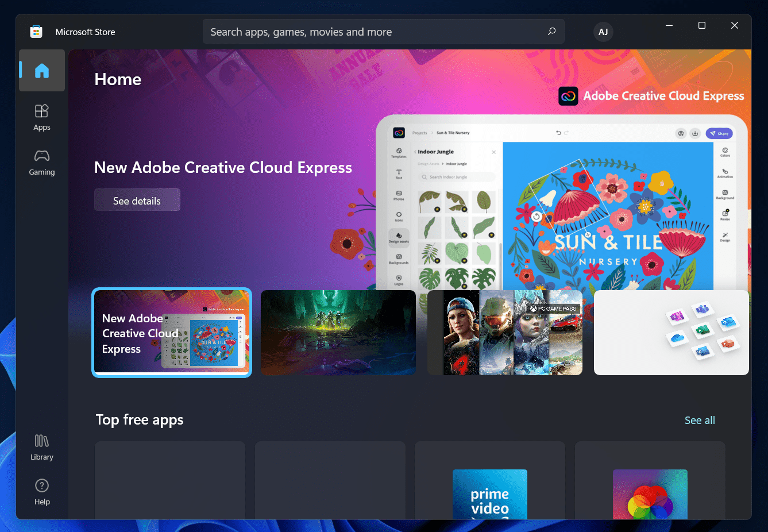Open See all top free apps
The width and height of the screenshot is (768, 532).
point(700,420)
